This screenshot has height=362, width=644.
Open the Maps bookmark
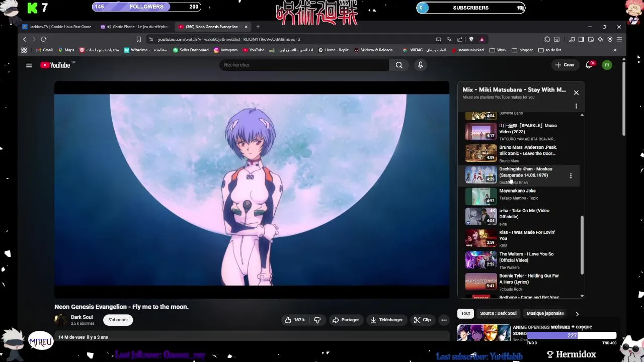click(x=66, y=50)
